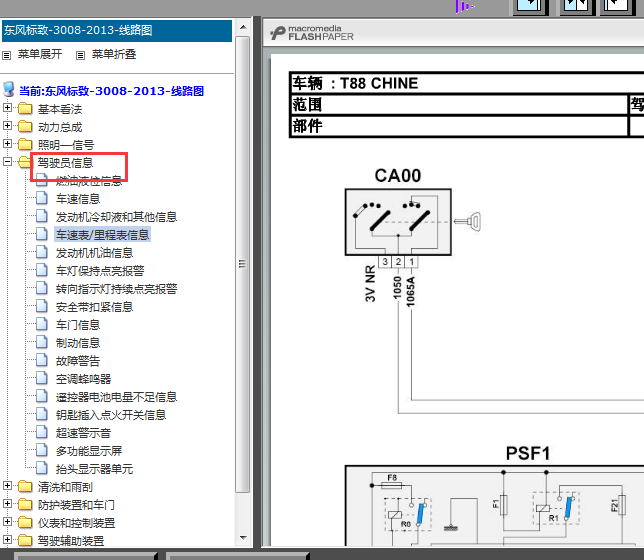Screen dimensions: 644x560
Task: Expand the 驾驶辅助装置 folder node
Action: point(7,539)
